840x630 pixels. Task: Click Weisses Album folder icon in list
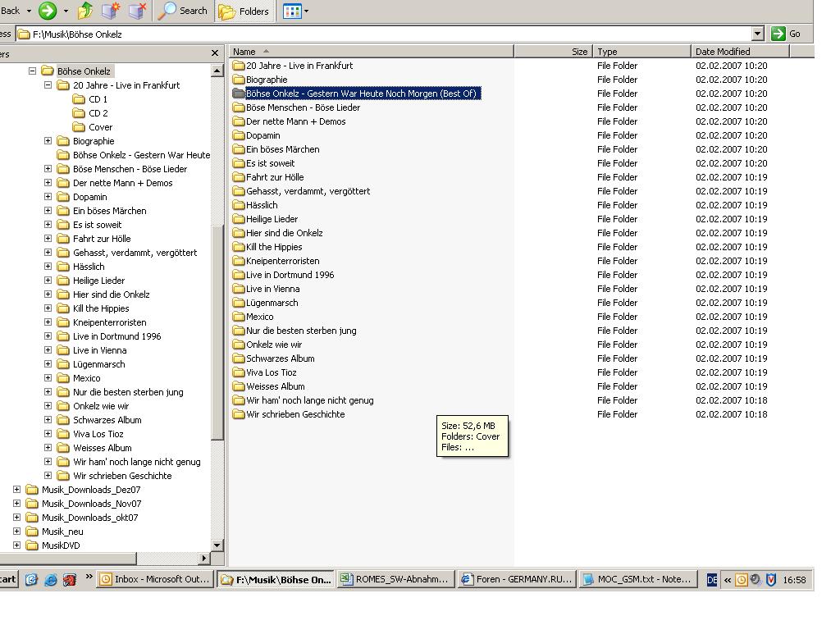(239, 386)
